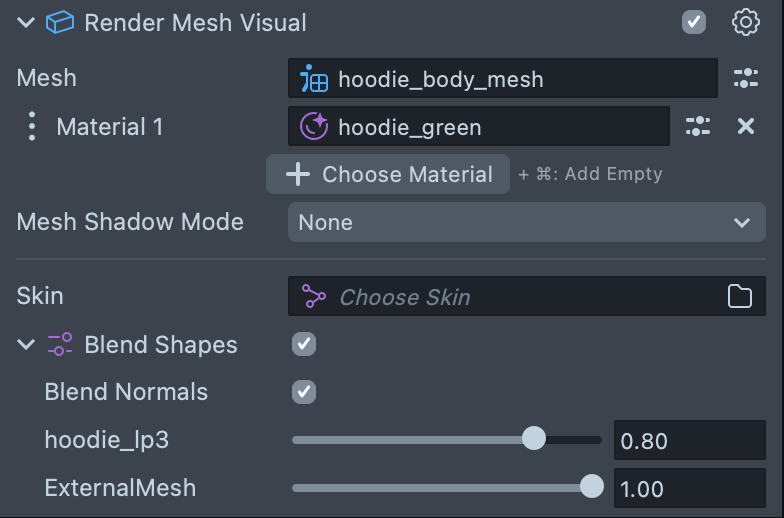
Task: Click the Blend Shapes sliders icon
Action: (60, 345)
